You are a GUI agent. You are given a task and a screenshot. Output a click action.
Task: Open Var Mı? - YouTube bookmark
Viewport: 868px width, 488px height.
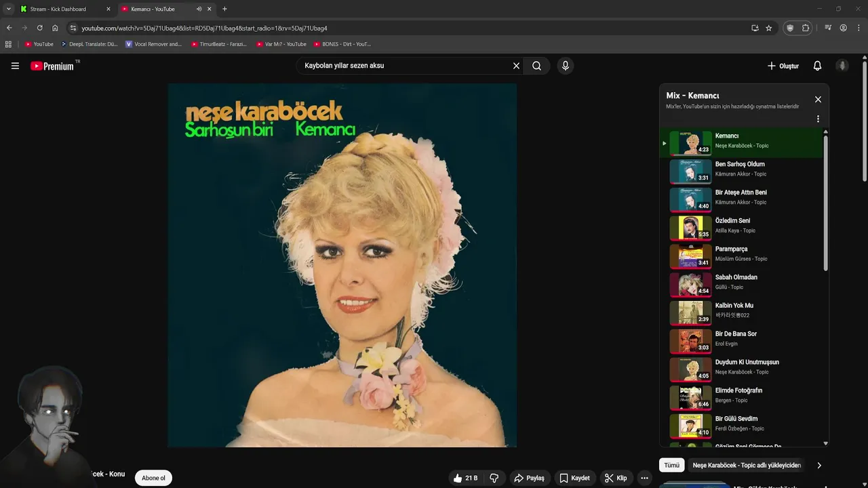coord(281,44)
